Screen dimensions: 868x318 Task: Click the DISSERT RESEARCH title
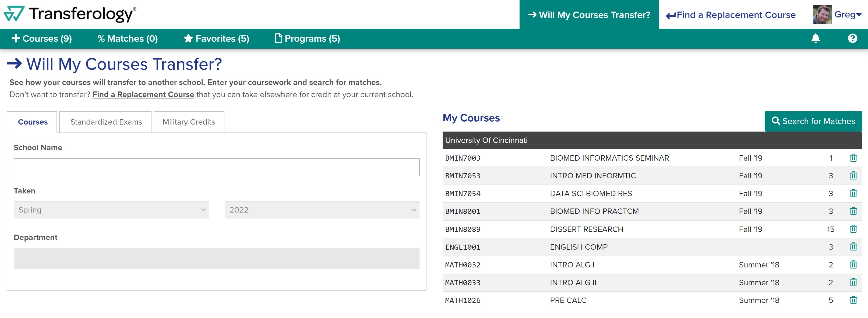[586, 229]
